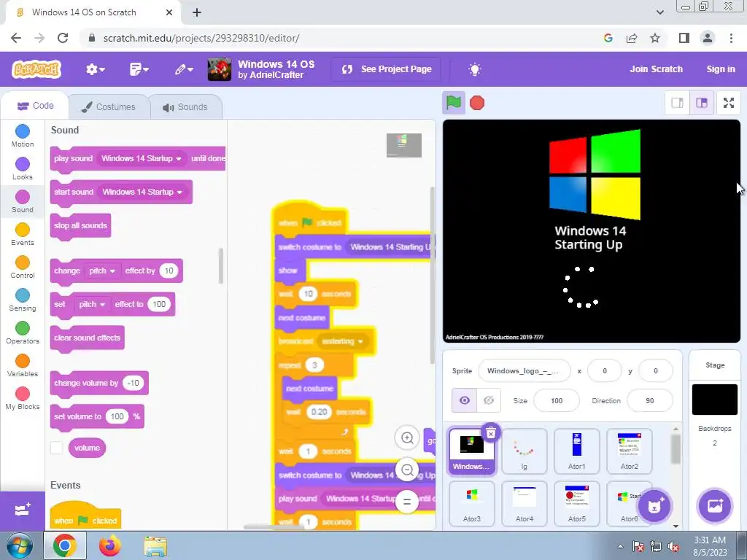747x560 pixels.
Task: Open the Windows Start button
Action: click(x=20, y=545)
